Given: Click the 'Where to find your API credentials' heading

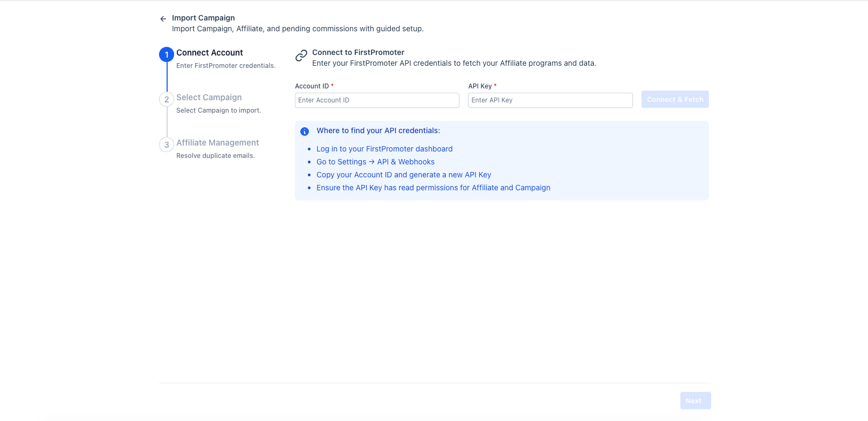Looking at the screenshot, I should 378,130.
